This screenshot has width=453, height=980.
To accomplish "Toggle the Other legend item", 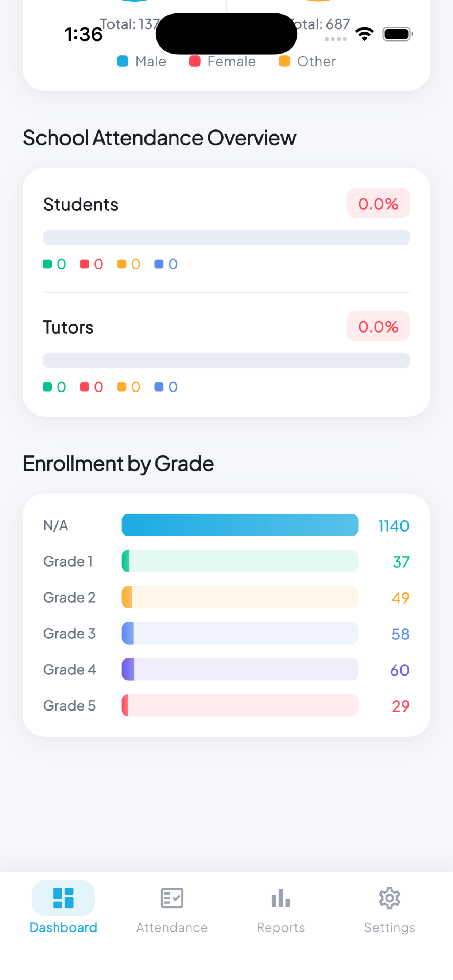I will 307,61.
